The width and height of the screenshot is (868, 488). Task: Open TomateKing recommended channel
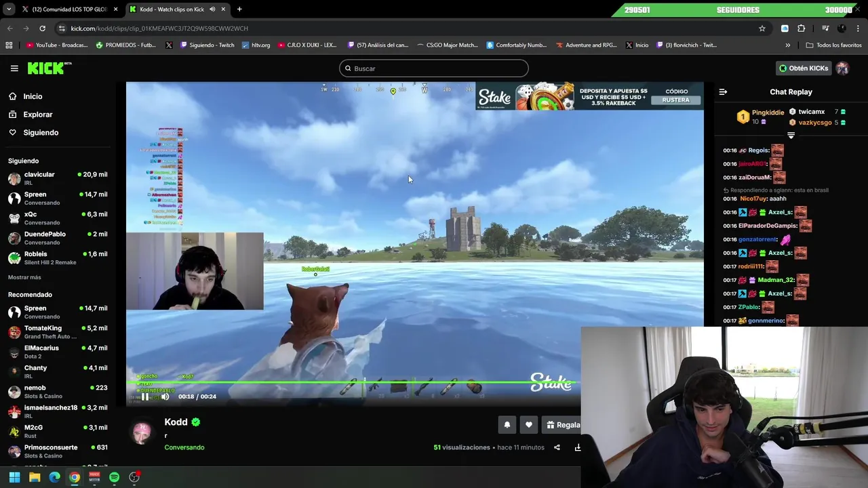coord(58,332)
